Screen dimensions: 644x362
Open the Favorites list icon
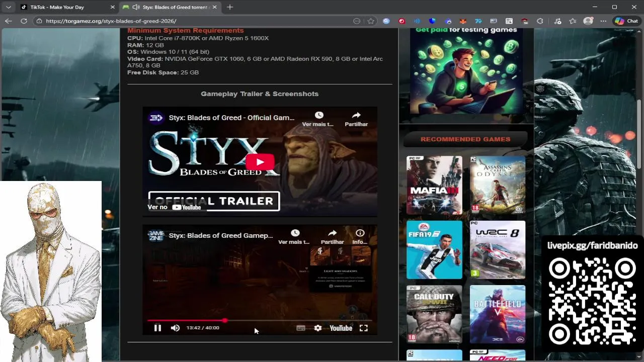[x=573, y=21]
